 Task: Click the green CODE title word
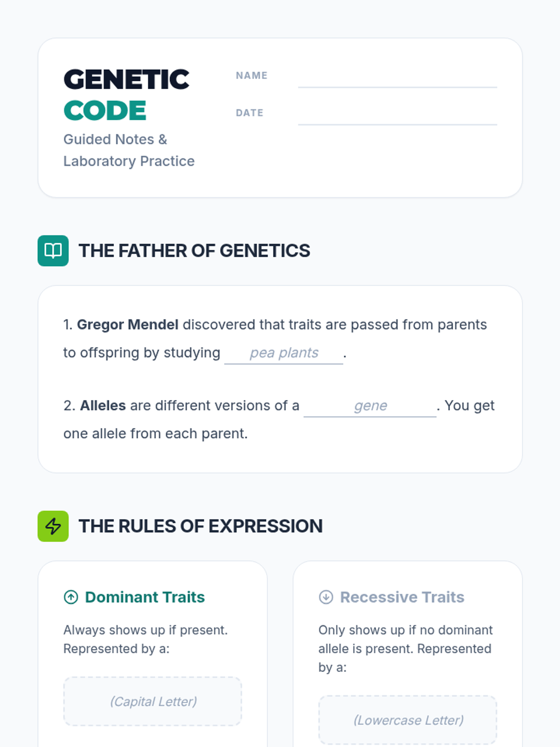point(105,111)
